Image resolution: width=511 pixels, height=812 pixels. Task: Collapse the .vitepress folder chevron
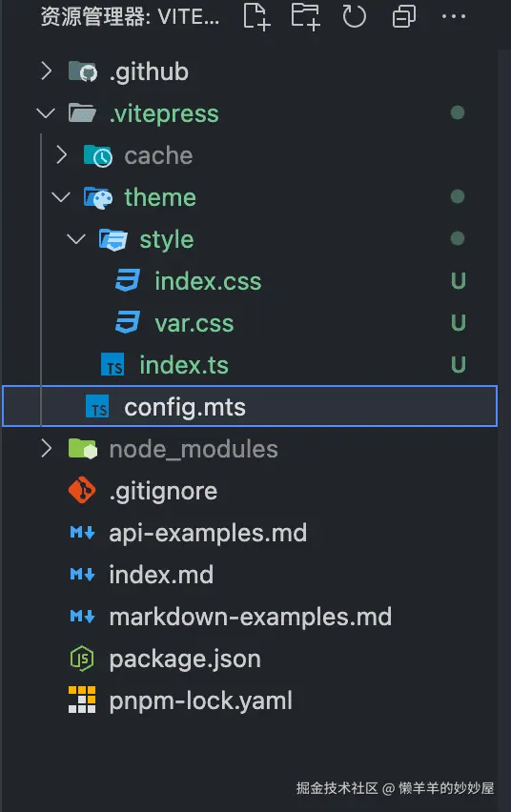click(46, 112)
